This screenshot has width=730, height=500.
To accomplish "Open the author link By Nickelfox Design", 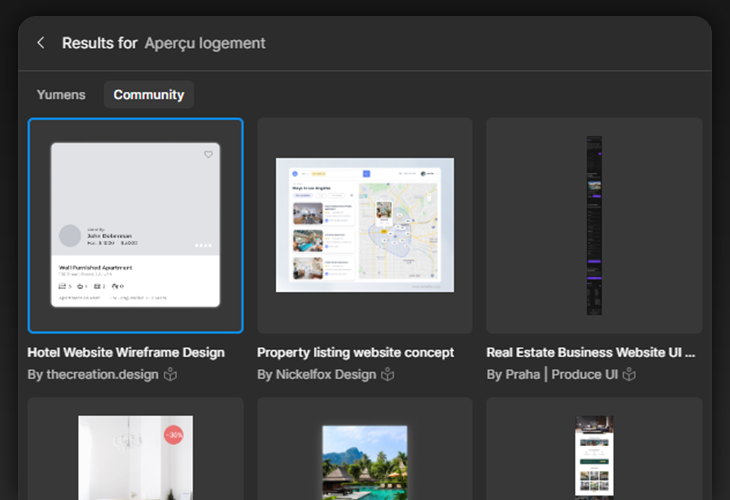I will pos(317,375).
